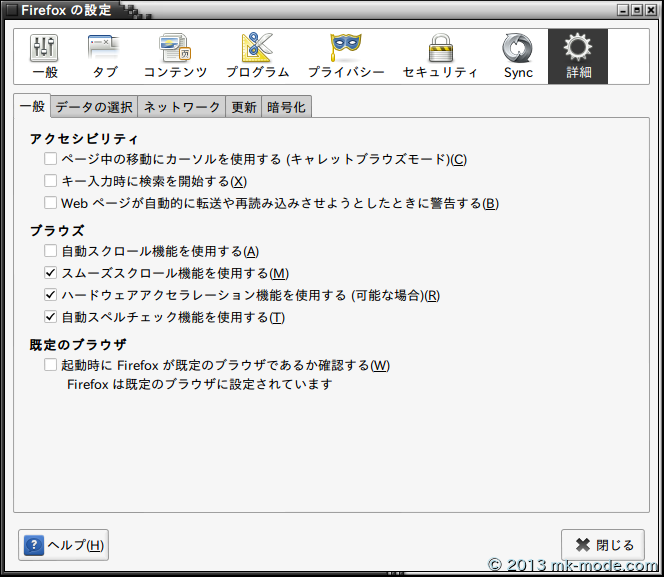Turn off 自動スペルチェック機能 checkbox
664x577 pixels.
point(51,317)
